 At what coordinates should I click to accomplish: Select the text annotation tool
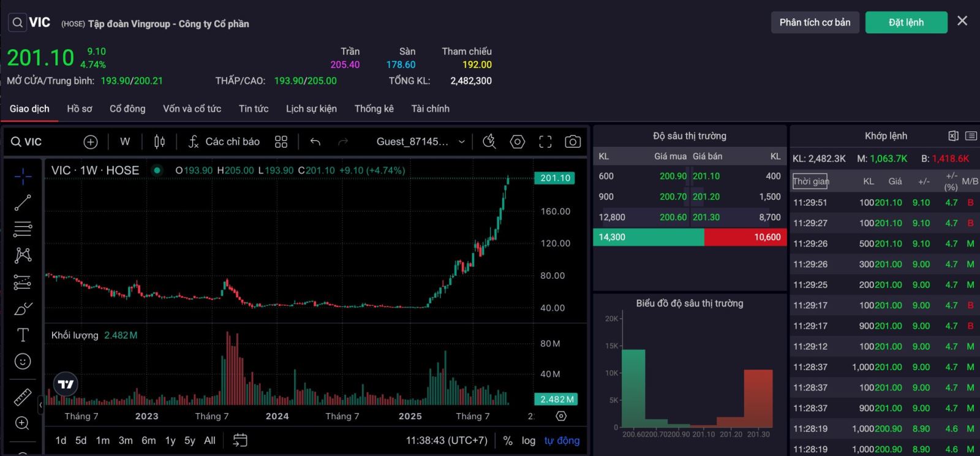coord(23,335)
